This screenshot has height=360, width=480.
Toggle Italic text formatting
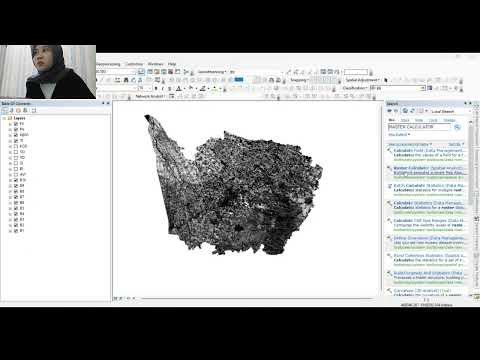[163, 88]
